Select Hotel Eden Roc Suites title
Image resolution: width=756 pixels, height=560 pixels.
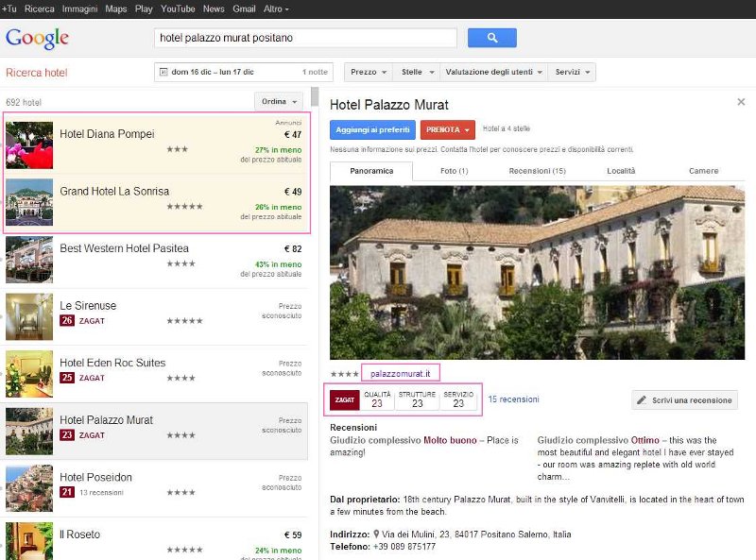tap(112, 363)
